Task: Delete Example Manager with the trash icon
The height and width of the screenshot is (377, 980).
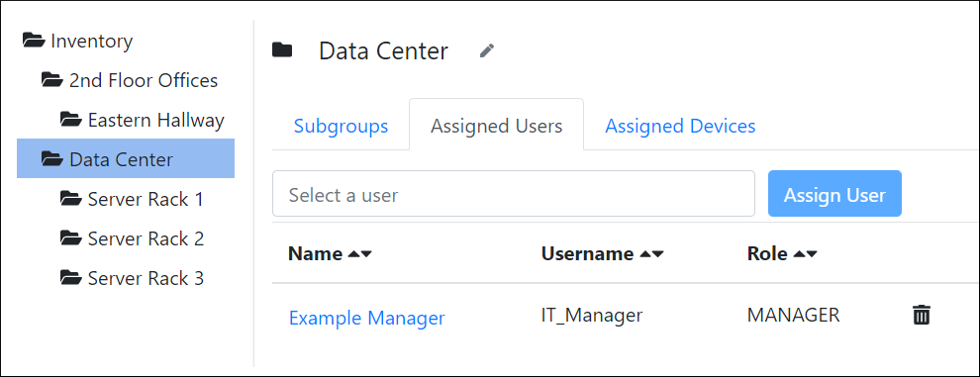Action: (x=922, y=315)
